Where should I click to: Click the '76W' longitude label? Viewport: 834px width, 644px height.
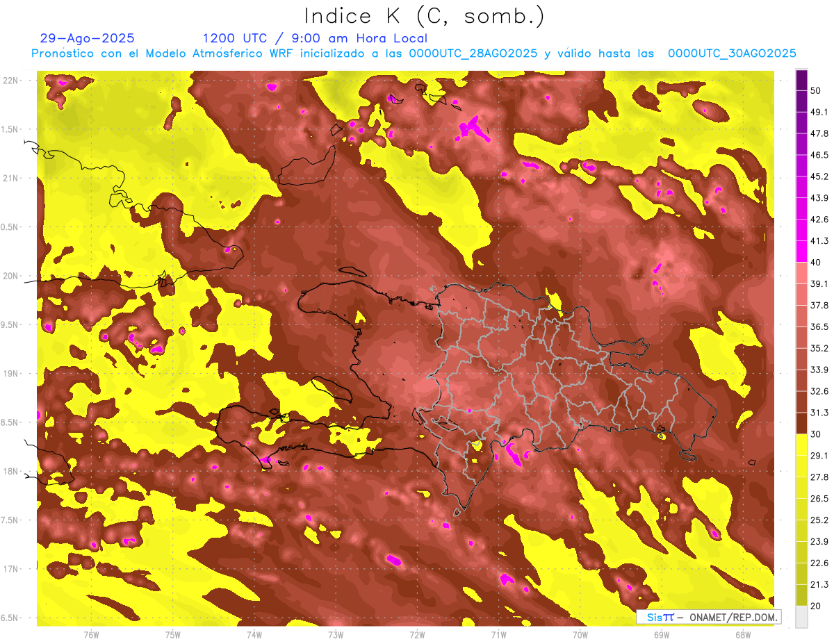click(x=91, y=634)
